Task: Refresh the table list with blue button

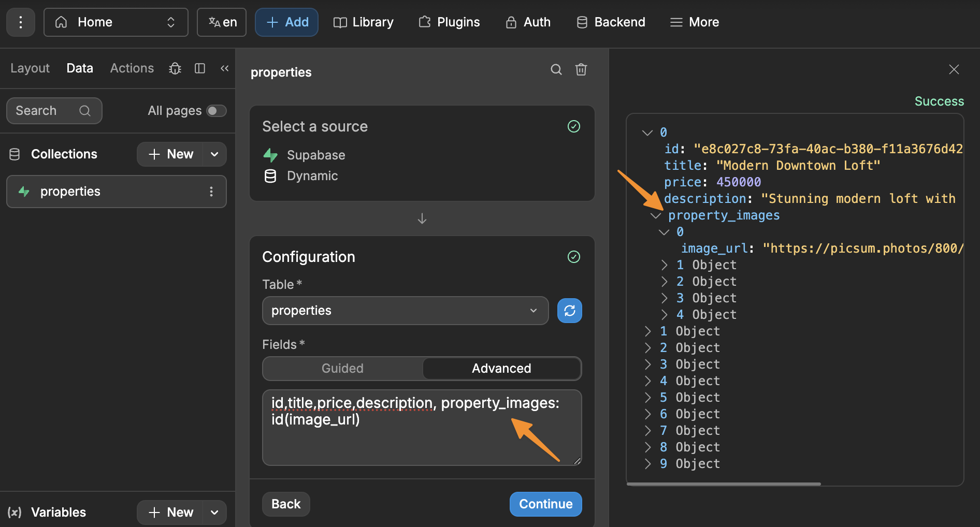Action: coord(569,311)
